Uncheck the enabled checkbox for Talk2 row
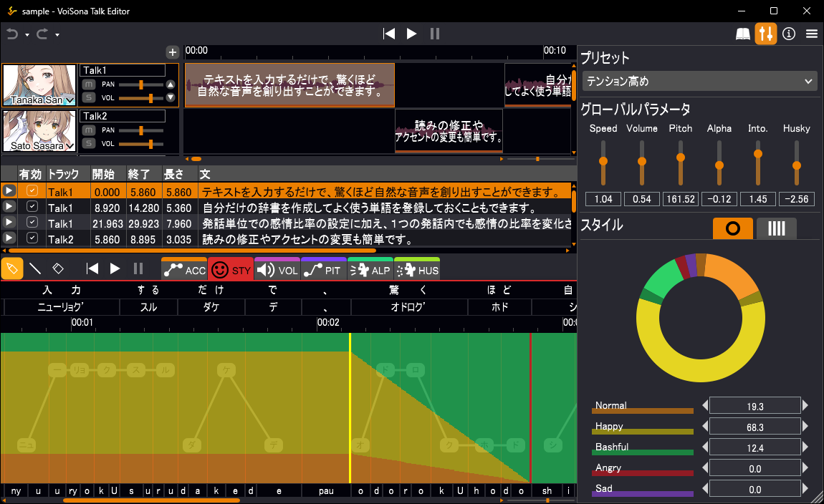Screen dimensions: 824x504 (x=32, y=238)
